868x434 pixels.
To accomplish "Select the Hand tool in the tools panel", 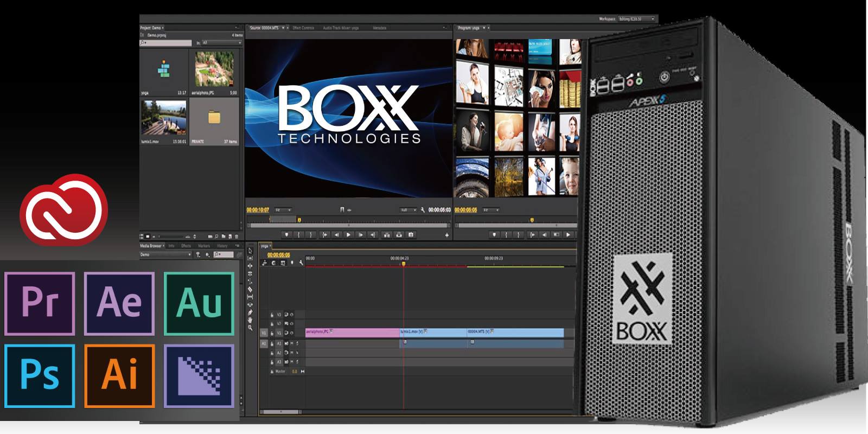I will [x=250, y=320].
